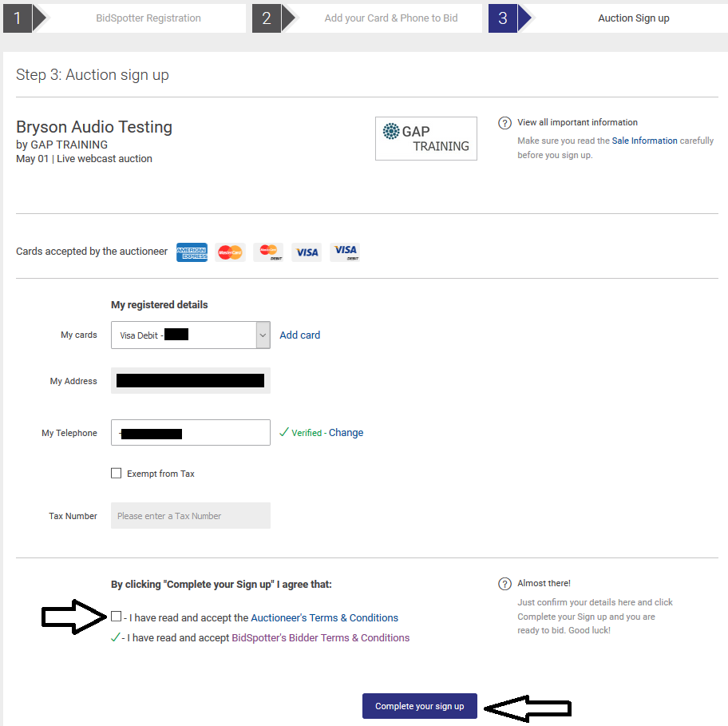
Task: Click the 'My registered details' heading
Action: click(160, 305)
